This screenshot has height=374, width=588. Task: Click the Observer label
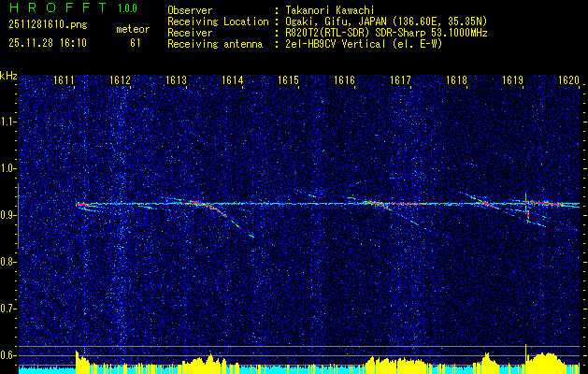[x=190, y=10]
